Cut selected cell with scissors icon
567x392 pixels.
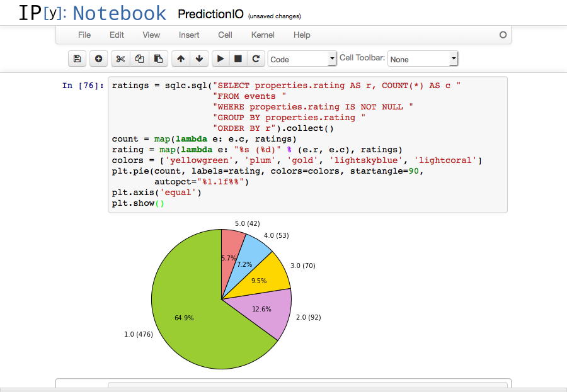point(121,59)
